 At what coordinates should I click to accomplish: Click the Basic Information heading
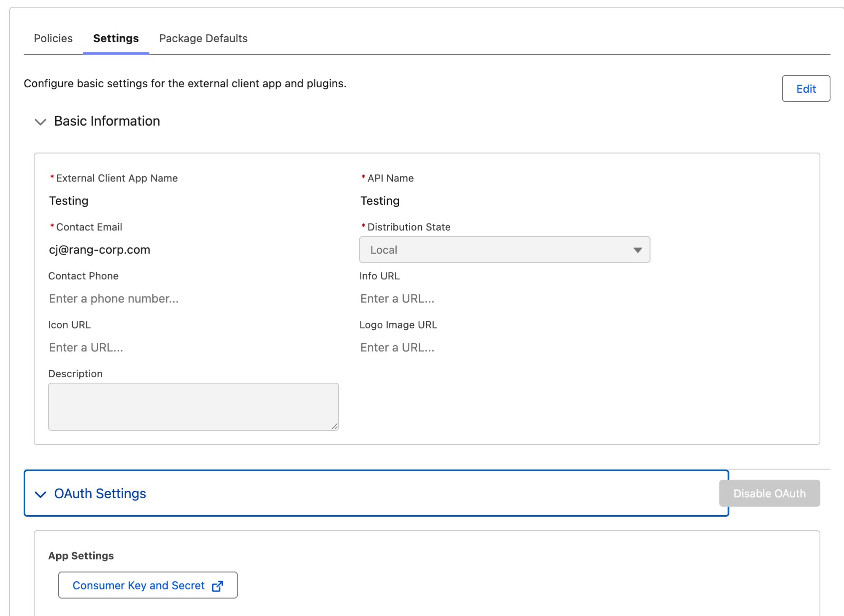107,121
